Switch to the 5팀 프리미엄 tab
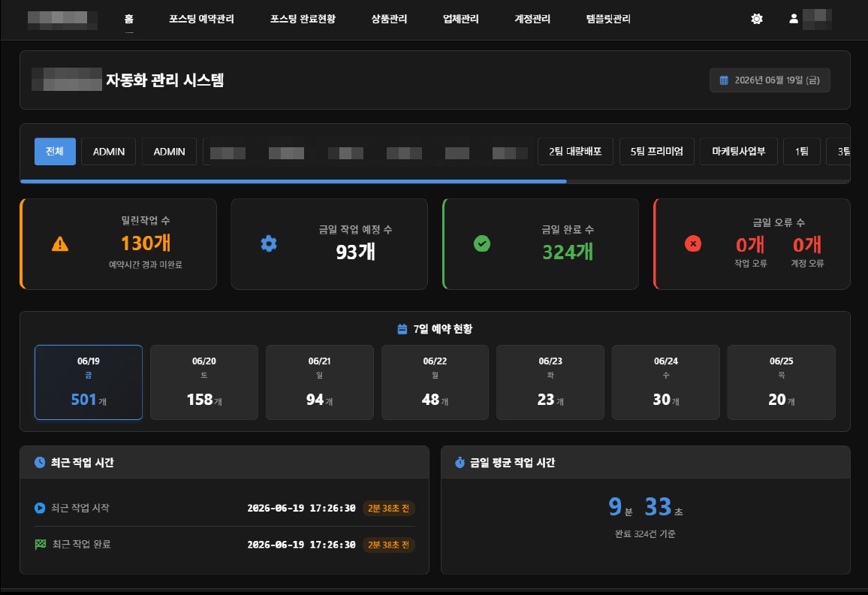 656,151
